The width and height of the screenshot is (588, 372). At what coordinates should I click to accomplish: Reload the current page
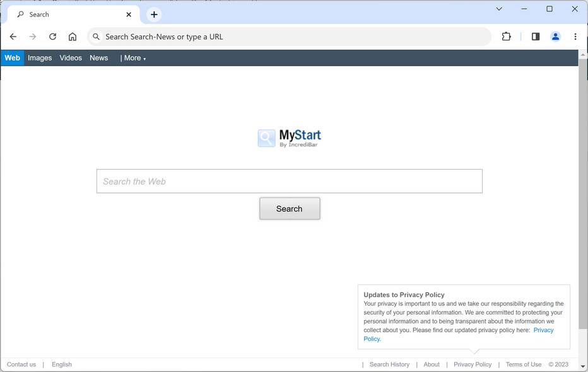52,36
